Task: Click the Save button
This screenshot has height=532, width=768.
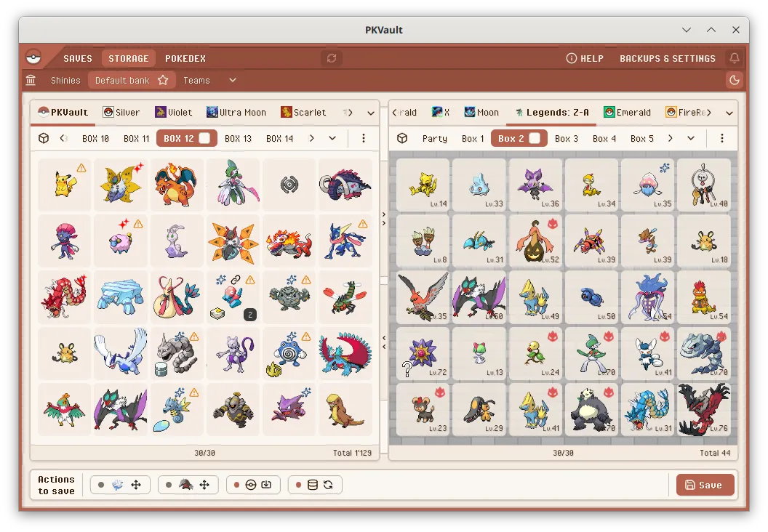Action: coord(705,485)
